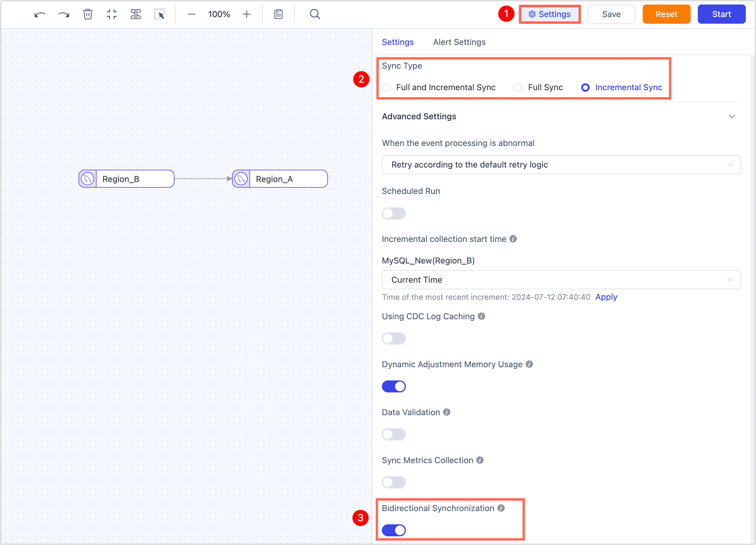Collapse the Advanced Settings section
756x545 pixels.
click(x=732, y=116)
